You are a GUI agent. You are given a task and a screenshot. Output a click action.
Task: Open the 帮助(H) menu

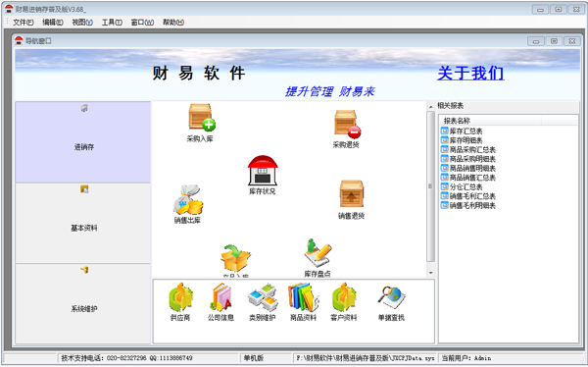(x=173, y=23)
